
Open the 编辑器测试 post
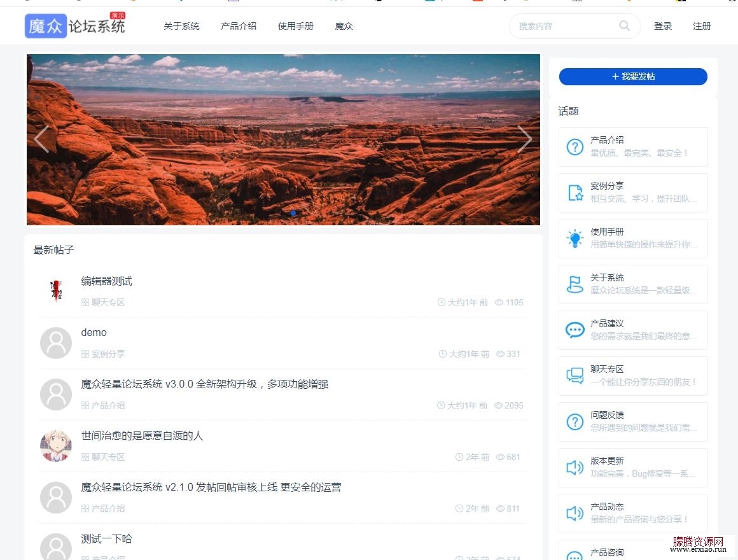point(106,281)
